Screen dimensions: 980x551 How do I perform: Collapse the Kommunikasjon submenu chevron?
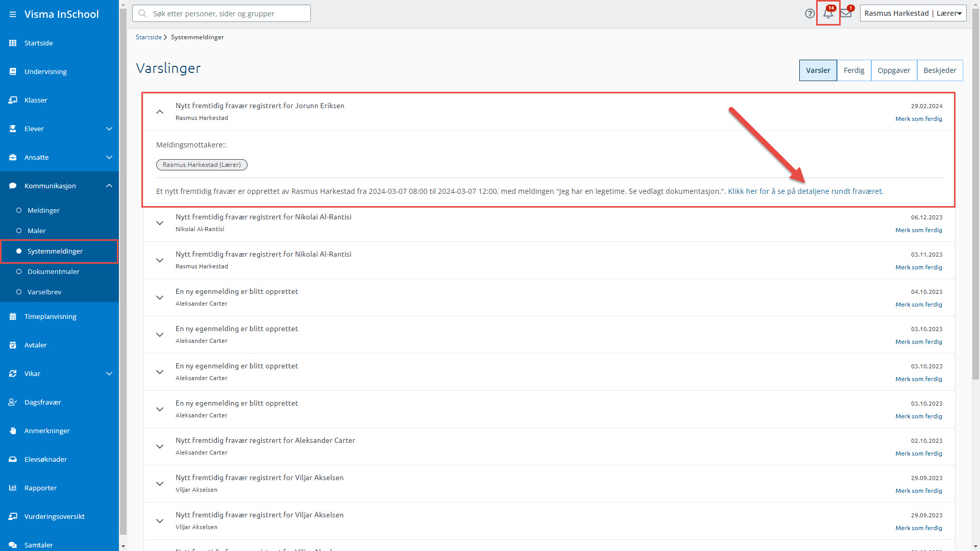[x=109, y=186]
